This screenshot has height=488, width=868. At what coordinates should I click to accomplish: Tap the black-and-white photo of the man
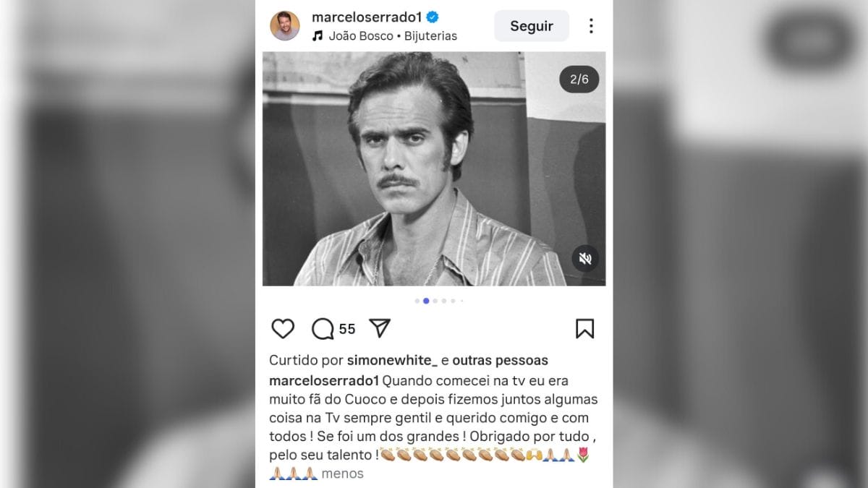(x=434, y=168)
